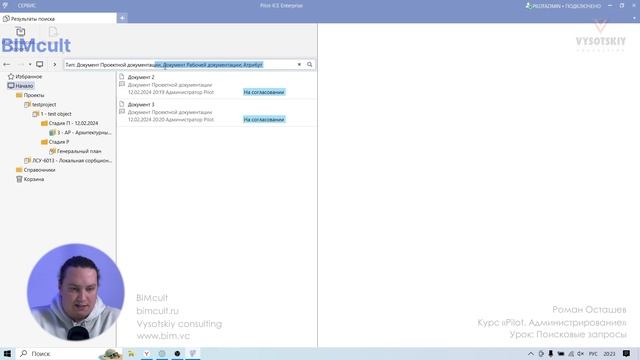Expand the path chevron next to monitor icon
This screenshot has width=640, height=360.
(55, 64)
